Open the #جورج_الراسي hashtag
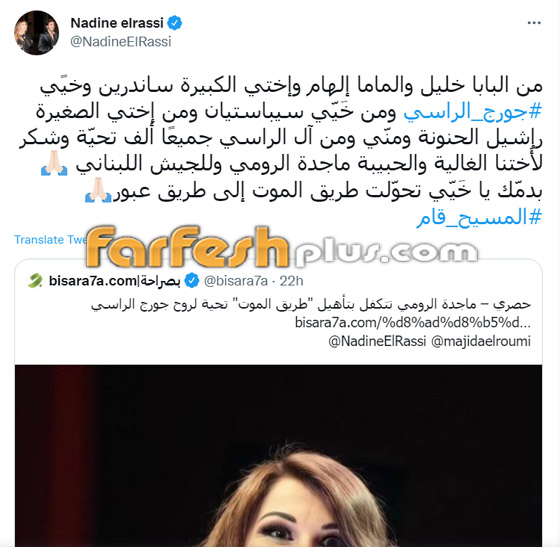This screenshot has height=547, width=560. click(x=472, y=112)
